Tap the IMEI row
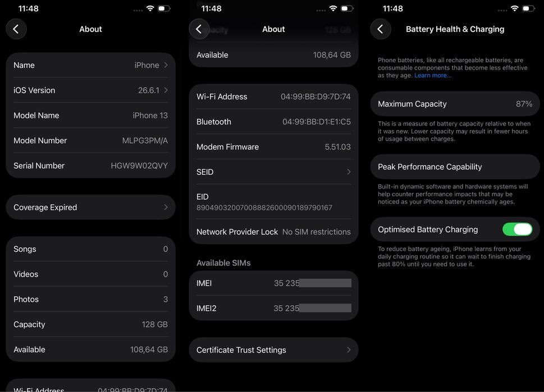 pos(273,283)
